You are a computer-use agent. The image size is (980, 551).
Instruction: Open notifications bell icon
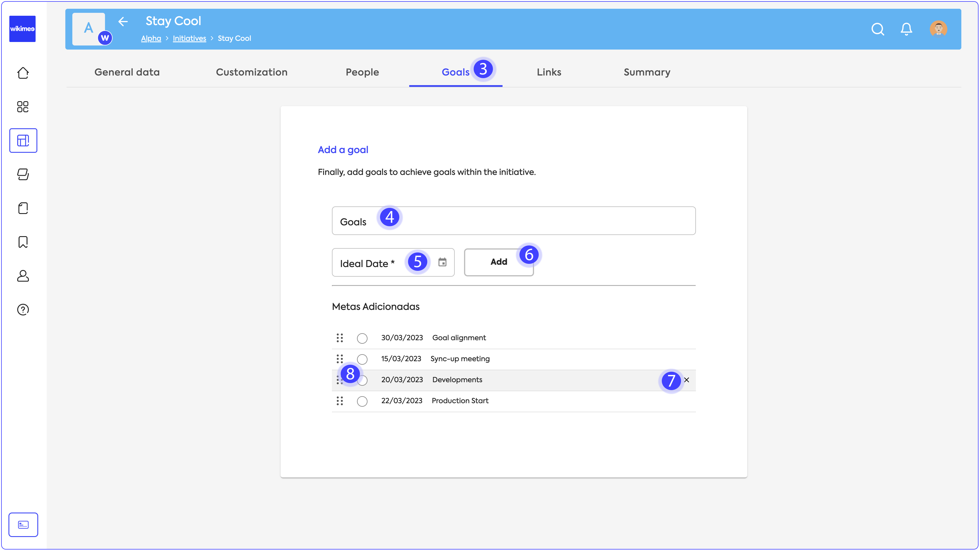coord(906,29)
